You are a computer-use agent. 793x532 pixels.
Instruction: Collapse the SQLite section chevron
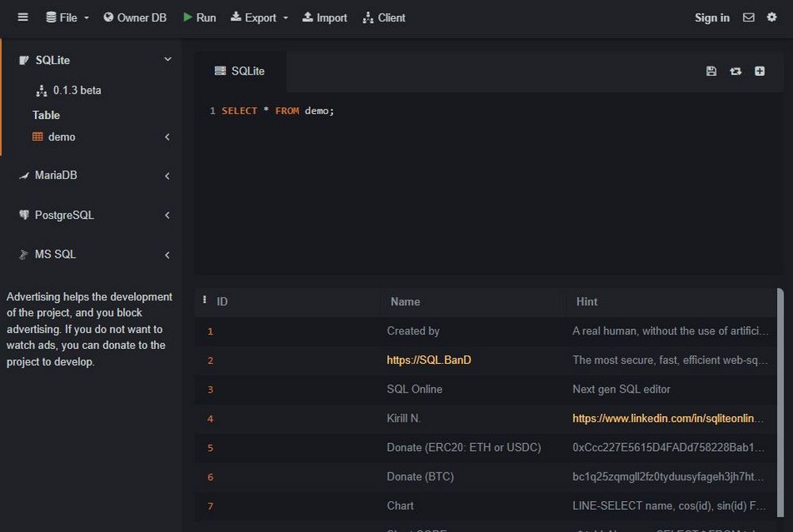coord(167,59)
